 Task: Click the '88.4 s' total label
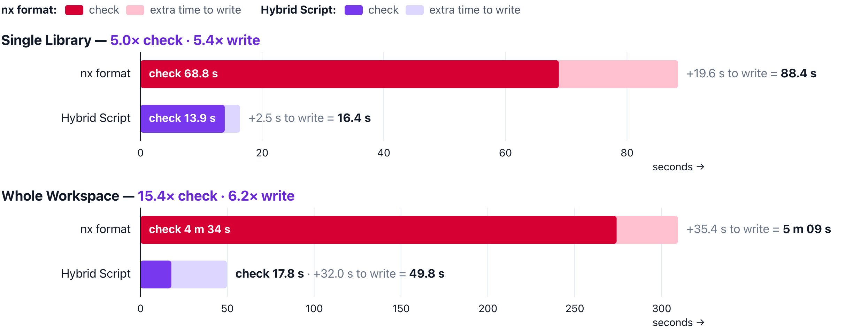point(799,73)
